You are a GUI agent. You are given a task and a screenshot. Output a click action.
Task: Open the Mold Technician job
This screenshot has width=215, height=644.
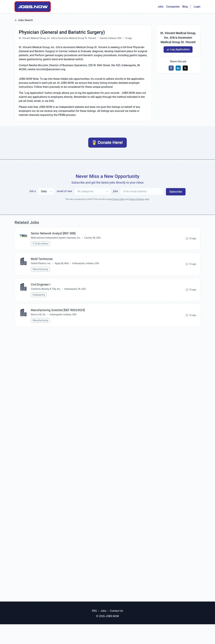42,259
